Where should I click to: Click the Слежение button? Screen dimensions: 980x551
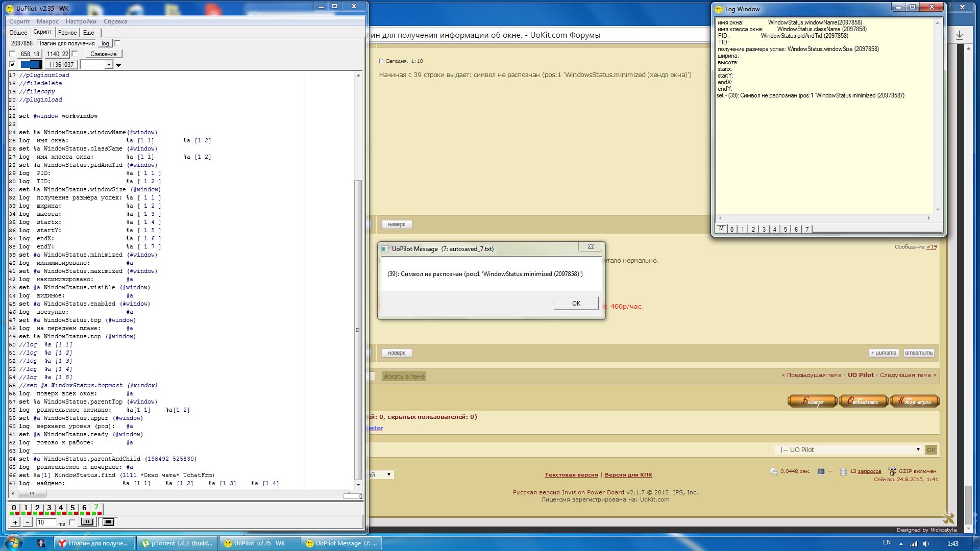point(103,54)
